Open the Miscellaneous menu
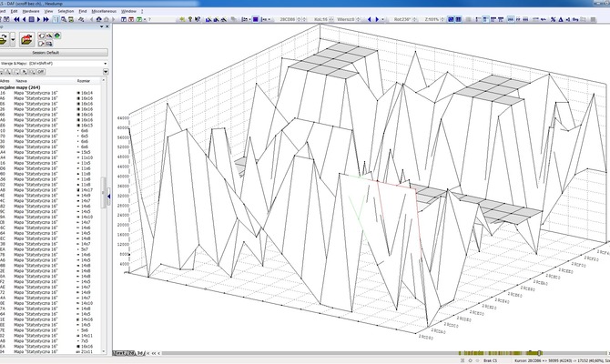 click(105, 9)
